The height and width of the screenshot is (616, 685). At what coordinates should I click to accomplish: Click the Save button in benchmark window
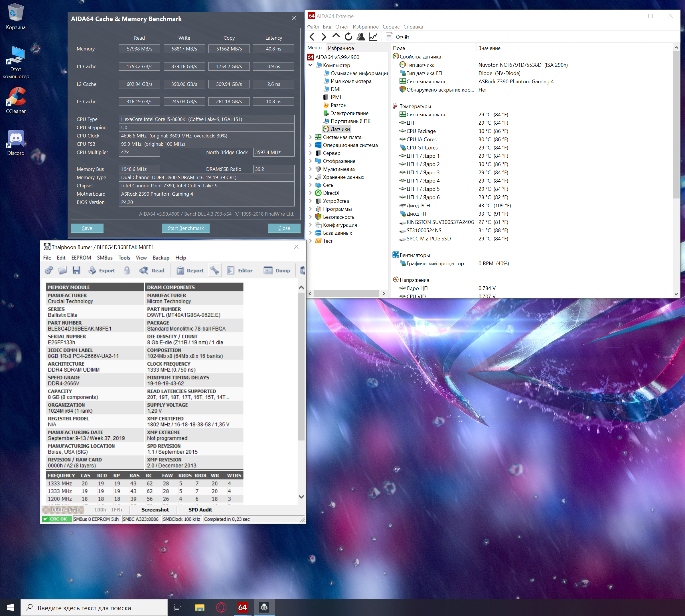[x=87, y=228]
